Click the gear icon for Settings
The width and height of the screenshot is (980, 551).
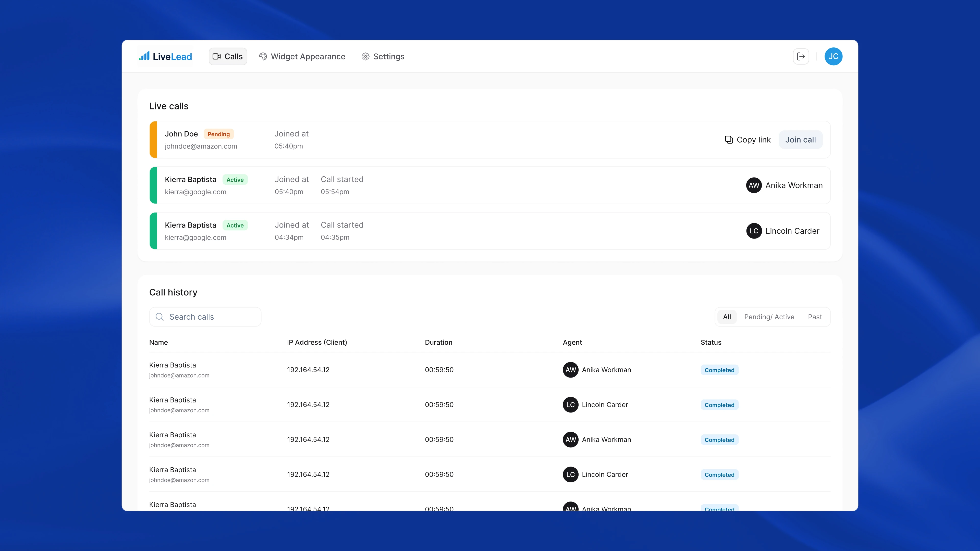pyautogui.click(x=365, y=56)
